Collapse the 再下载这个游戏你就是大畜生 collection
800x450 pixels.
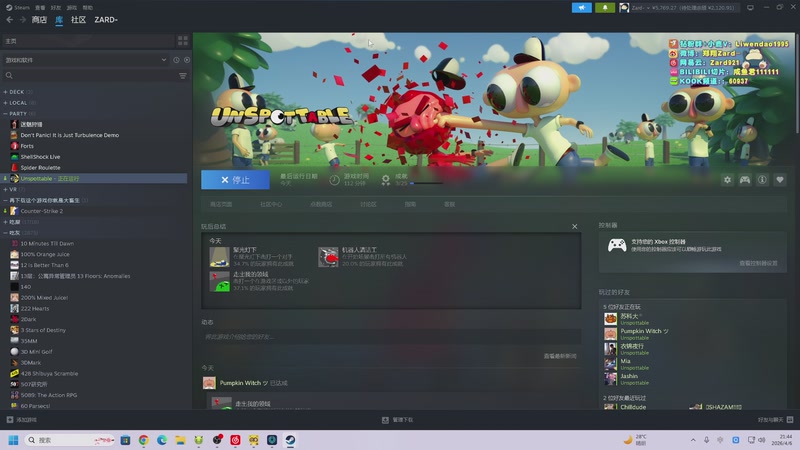[45, 200]
